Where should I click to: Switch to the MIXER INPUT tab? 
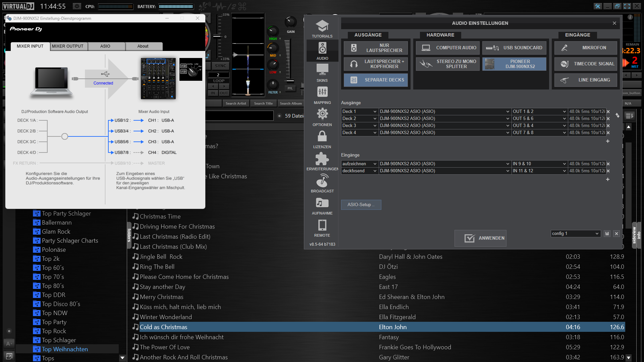pyautogui.click(x=30, y=46)
